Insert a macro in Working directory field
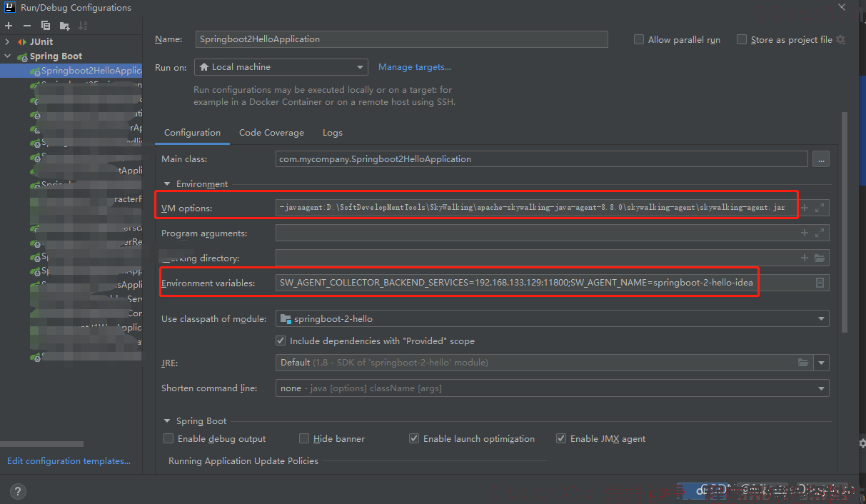The image size is (866, 504). point(805,258)
